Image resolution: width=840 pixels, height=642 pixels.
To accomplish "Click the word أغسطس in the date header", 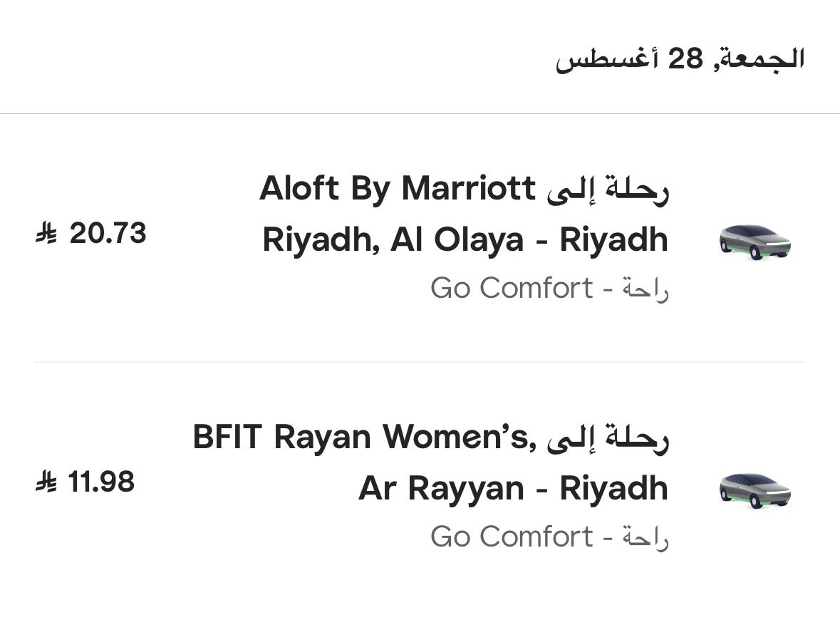I will (x=607, y=59).
